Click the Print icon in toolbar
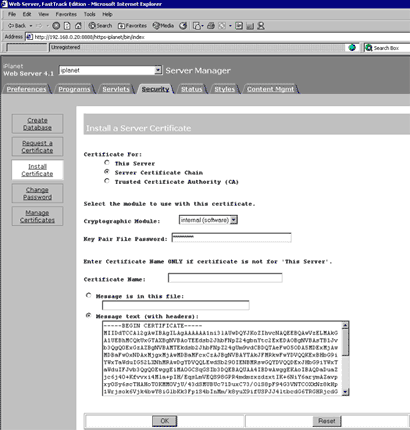 pyautogui.click(x=210, y=26)
